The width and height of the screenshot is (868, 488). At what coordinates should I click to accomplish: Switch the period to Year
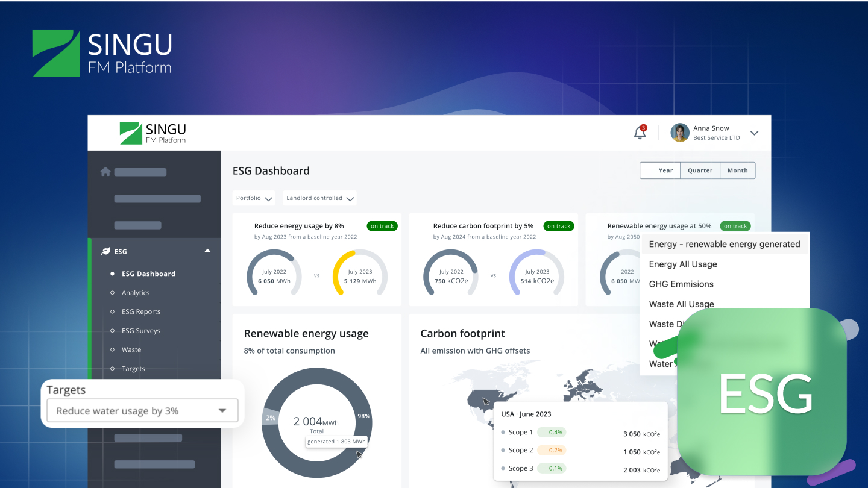pyautogui.click(x=660, y=170)
